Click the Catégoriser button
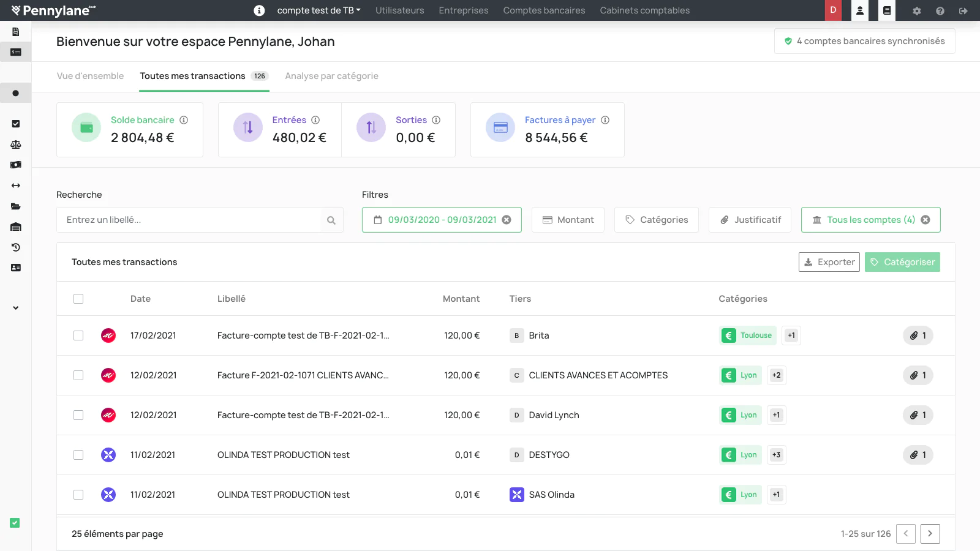The width and height of the screenshot is (980, 551). click(x=902, y=262)
